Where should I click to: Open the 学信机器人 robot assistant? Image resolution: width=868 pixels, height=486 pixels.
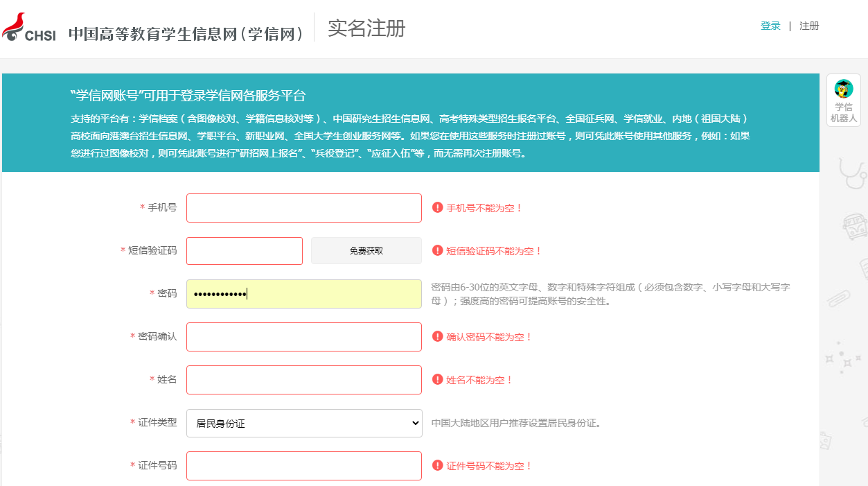(843, 101)
